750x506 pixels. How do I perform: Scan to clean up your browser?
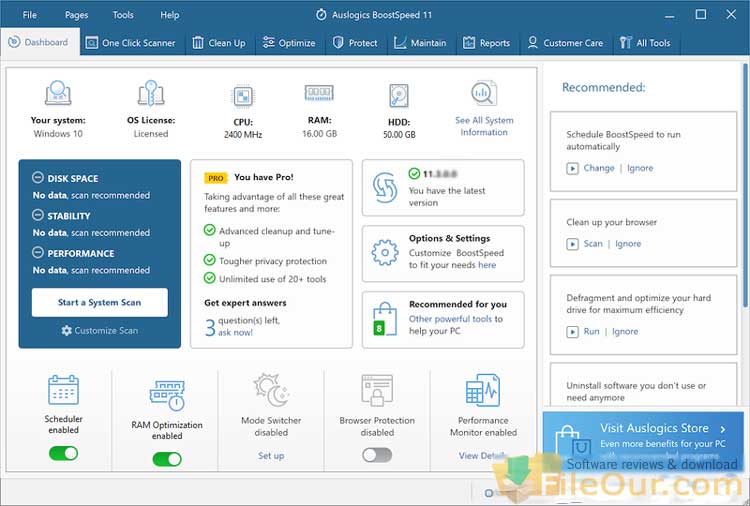[593, 243]
